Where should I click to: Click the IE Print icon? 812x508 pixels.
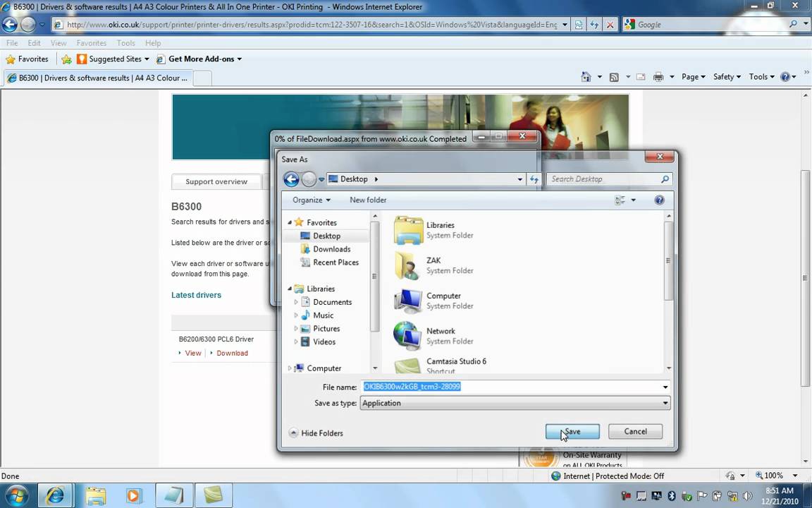pos(658,77)
